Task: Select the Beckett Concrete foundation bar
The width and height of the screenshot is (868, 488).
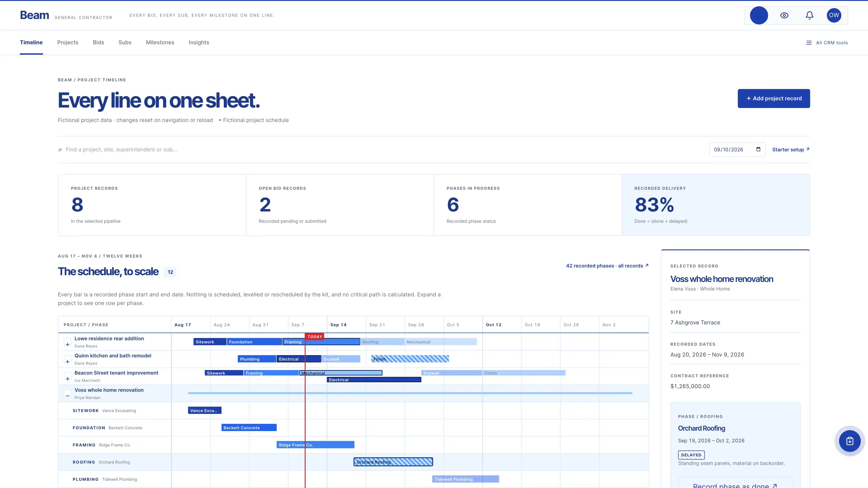Action: (x=249, y=427)
